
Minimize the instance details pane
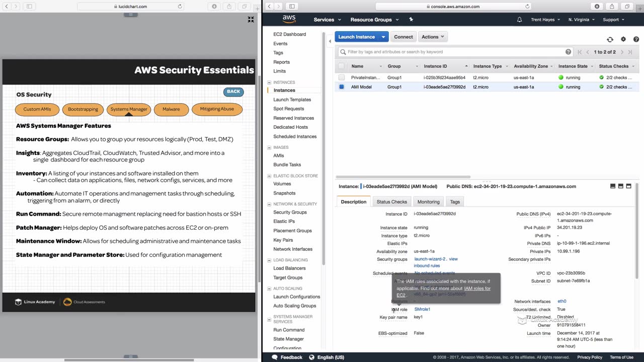point(613,186)
